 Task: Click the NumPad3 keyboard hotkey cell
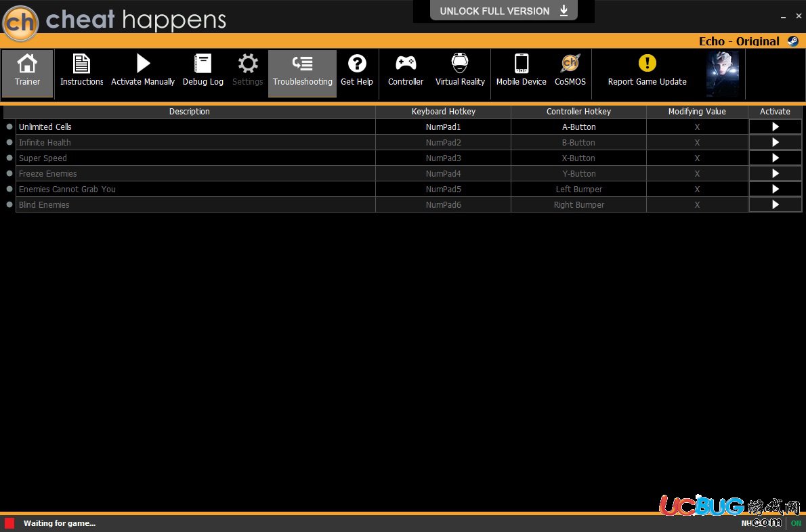(x=443, y=158)
